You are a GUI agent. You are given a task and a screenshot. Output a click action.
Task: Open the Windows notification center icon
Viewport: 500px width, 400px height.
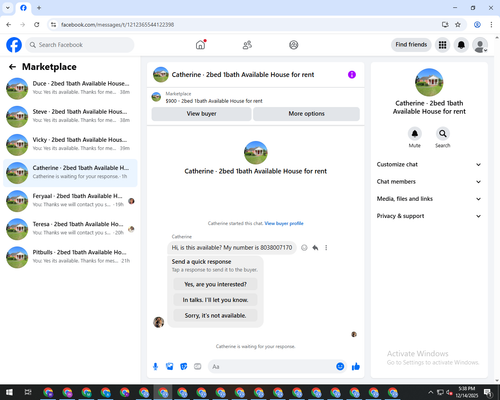pos(489,392)
